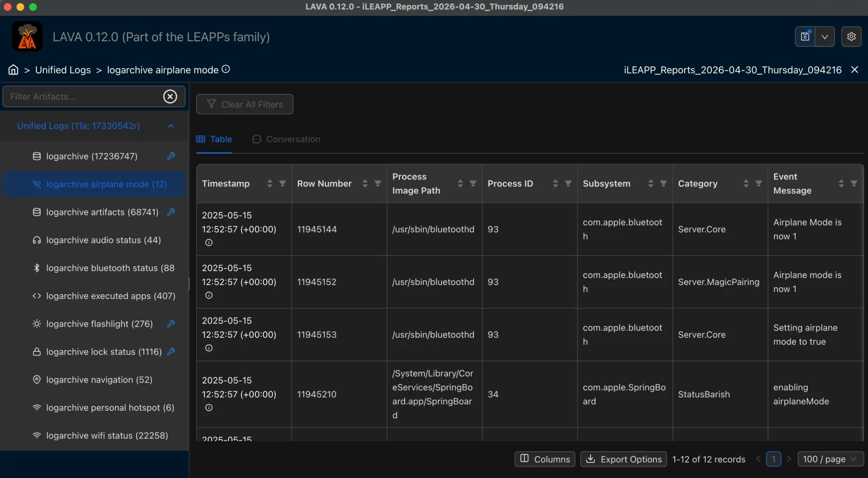The image size is (868, 478).
Task: Open the settings gear icon
Action: point(851,36)
